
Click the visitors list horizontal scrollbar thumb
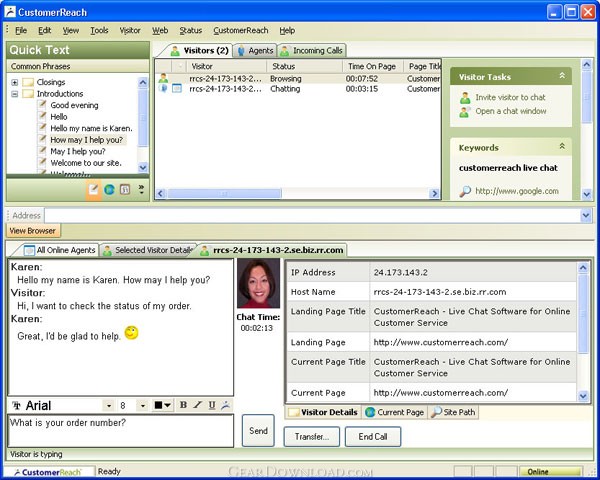(225, 194)
